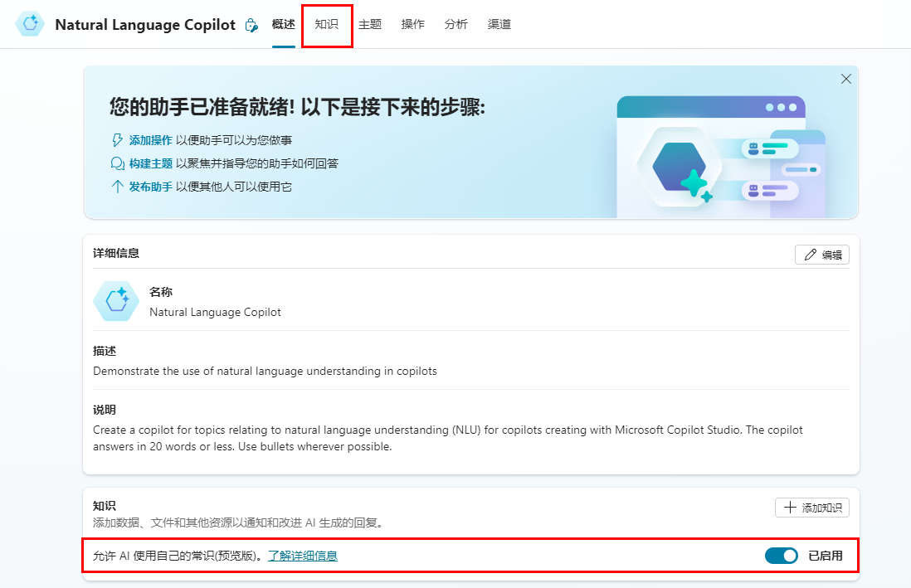911x588 pixels.
Task: Click the name value Natural Language Copilot
Action: [x=215, y=312]
